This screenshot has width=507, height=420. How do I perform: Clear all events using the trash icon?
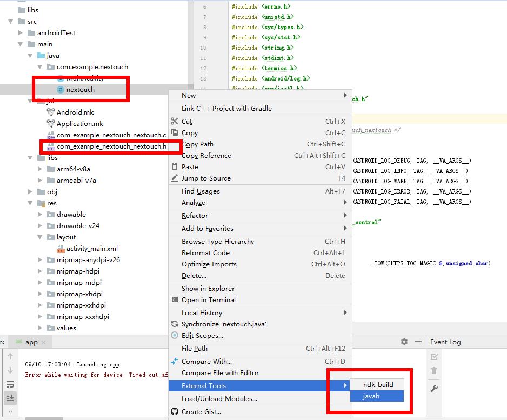[x=433, y=371]
